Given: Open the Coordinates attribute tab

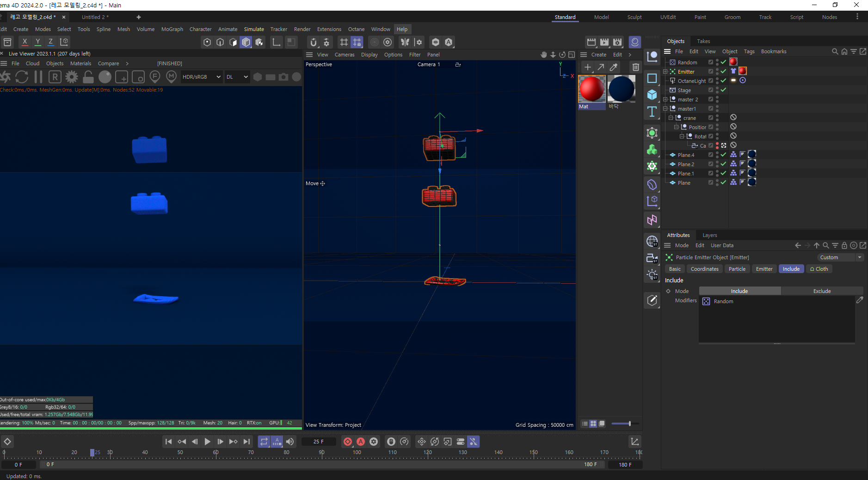Looking at the screenshot, I should tap(704, 269).
